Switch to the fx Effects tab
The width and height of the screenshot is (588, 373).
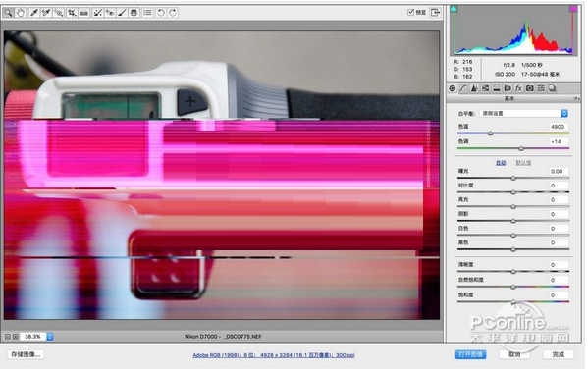tap(518, 88)
